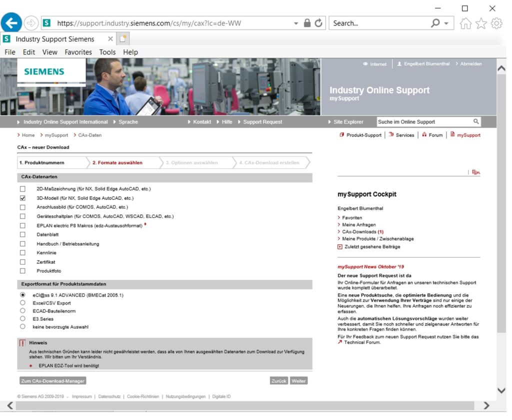The width and height of the screenshot is (512, 420).
Task: Open the Edit menu
Action: (28, 52)
